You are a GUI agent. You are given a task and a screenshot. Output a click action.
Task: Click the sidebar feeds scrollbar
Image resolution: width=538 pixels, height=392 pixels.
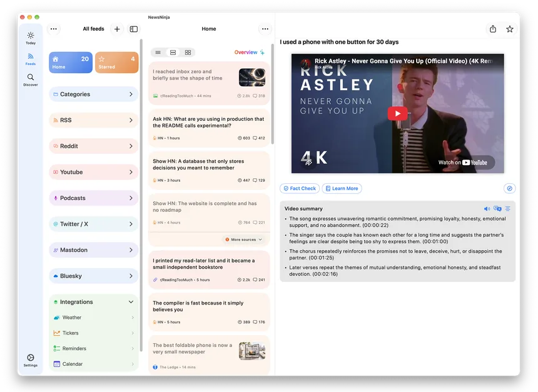[141, 196]
